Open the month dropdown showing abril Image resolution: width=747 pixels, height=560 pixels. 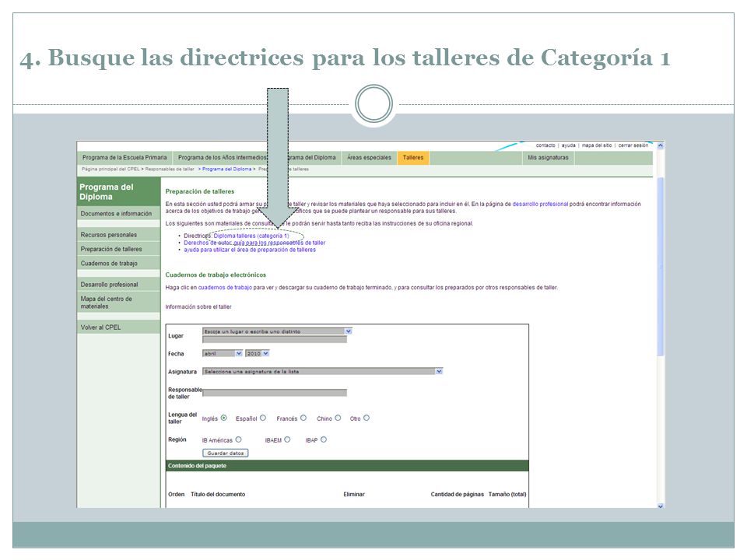point(222,353)
